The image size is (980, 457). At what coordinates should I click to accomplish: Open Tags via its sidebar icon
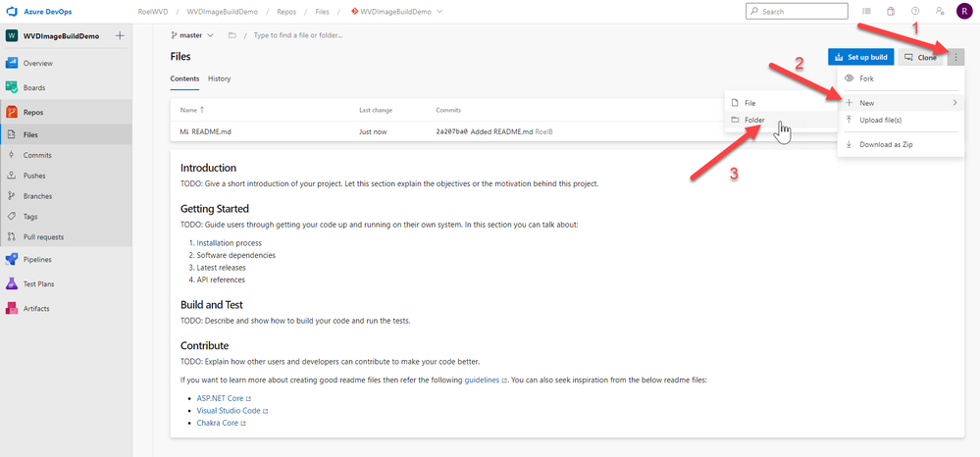click(x=11, y=217)
